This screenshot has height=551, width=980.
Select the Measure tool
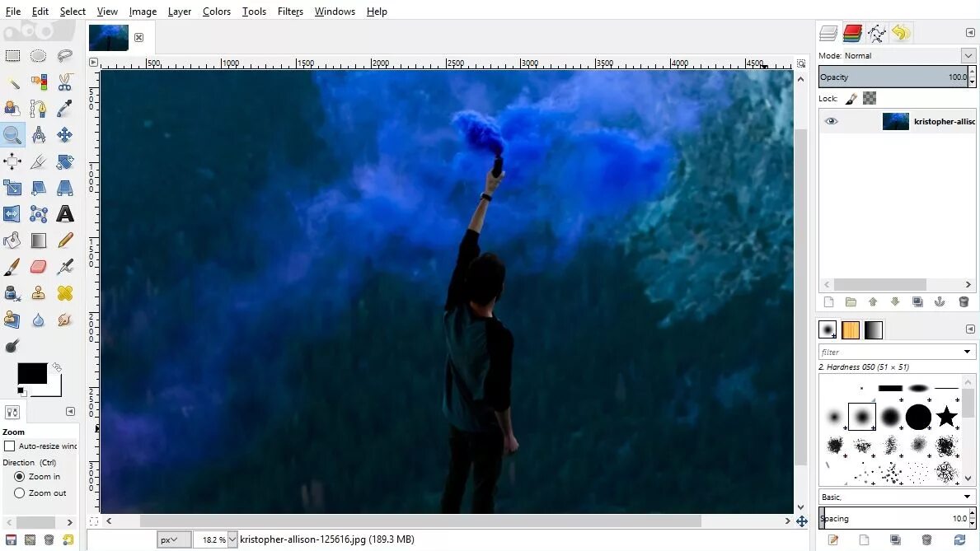(x=38, y=135)
